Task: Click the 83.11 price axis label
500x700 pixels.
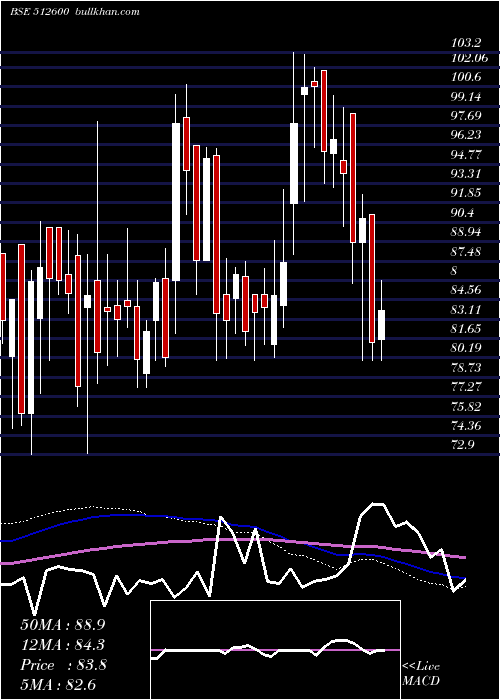Action: pos(466,309)
